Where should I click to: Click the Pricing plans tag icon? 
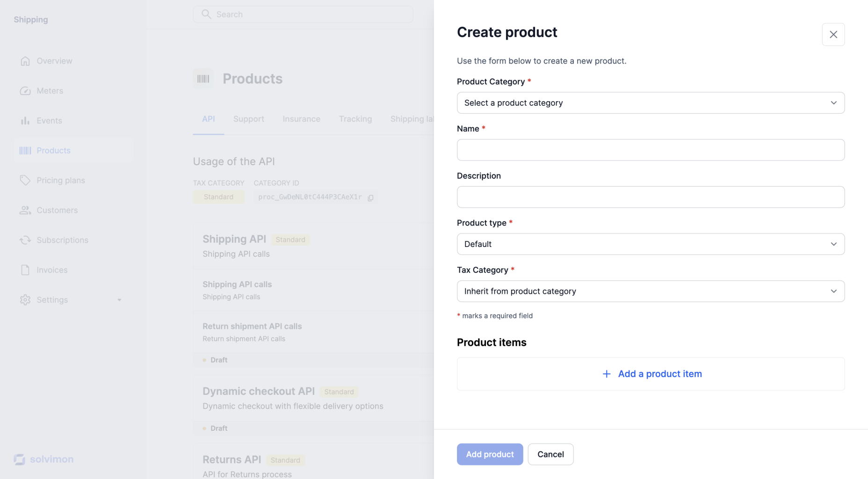tap(25, 181)
